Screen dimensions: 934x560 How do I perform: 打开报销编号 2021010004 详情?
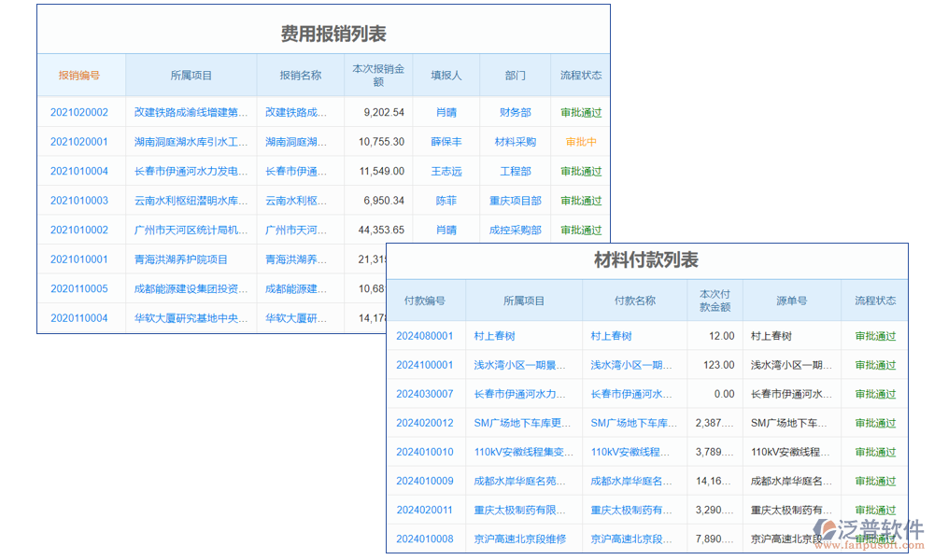click(x=81, y=171)
